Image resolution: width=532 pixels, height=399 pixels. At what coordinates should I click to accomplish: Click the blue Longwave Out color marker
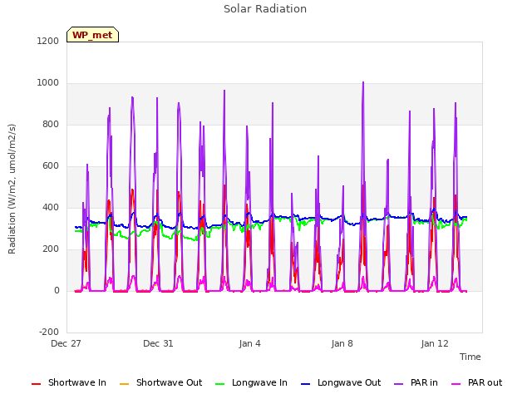pos(305,384)
